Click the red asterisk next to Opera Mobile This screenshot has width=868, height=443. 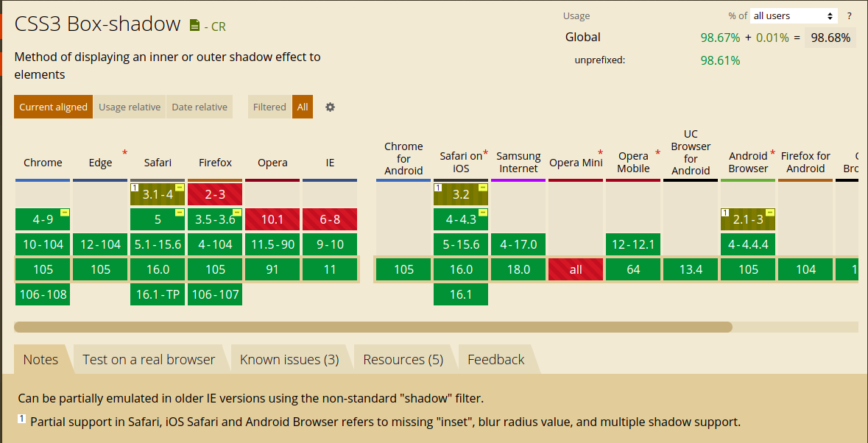(x=657, y=152)
